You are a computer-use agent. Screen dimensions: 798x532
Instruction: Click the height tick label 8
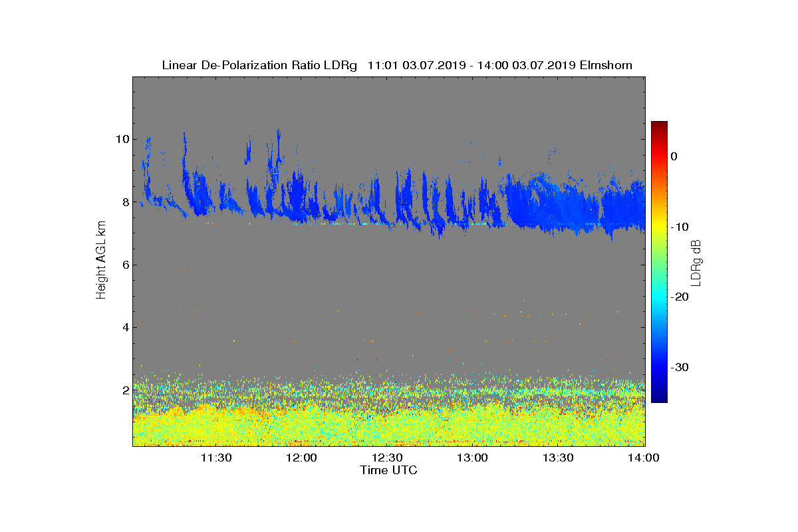(x=124, y=202)
